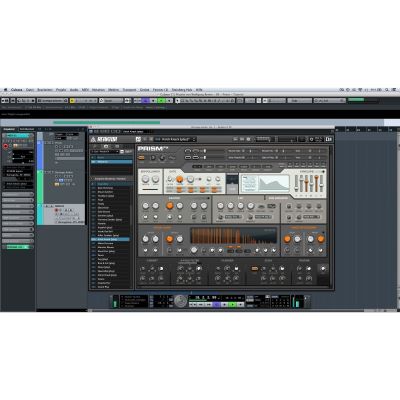Open the magnifier browser tab in Reaktor sidebar
Screen dimensions: 400x400
click(95, 146)
